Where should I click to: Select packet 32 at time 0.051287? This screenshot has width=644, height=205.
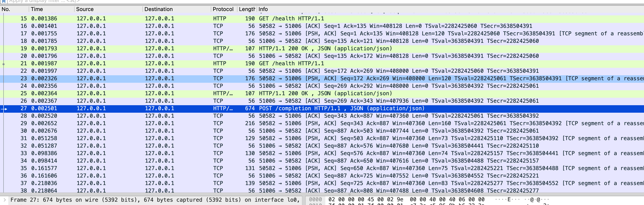coord(322,146)
